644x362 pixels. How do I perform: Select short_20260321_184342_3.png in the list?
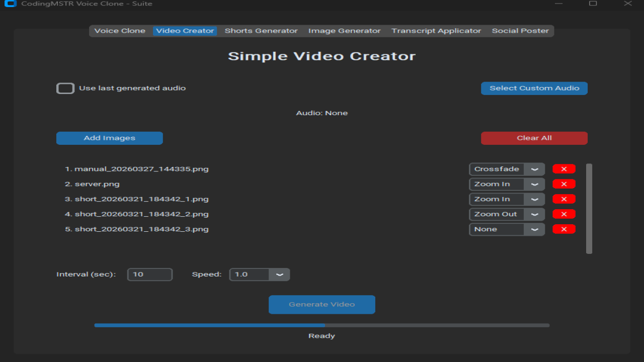[137, 229]
